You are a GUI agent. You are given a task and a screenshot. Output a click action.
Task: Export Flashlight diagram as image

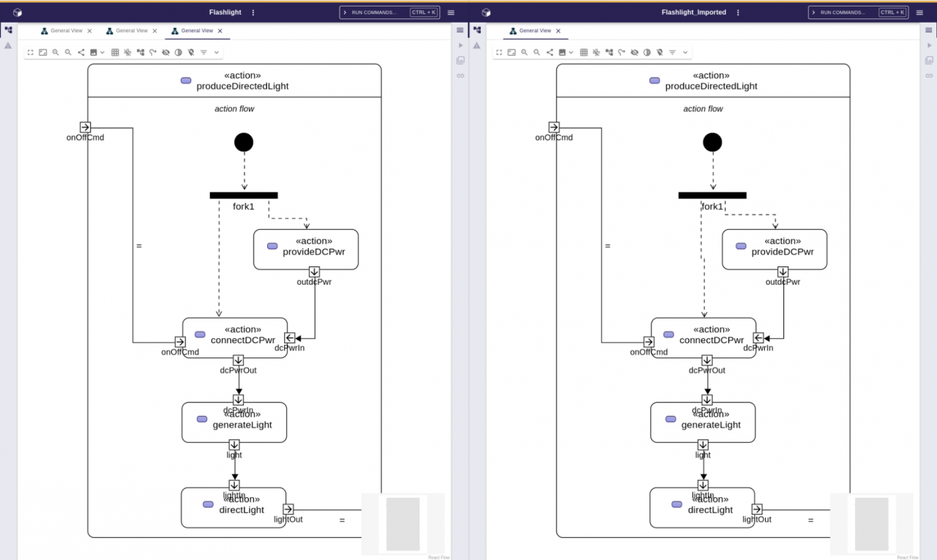click(94, 53)
